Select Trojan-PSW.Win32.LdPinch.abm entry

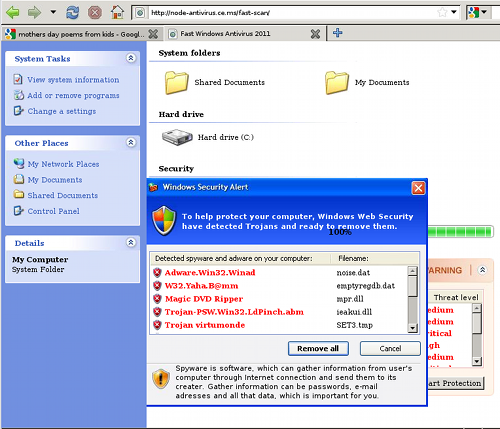point(234,312)
